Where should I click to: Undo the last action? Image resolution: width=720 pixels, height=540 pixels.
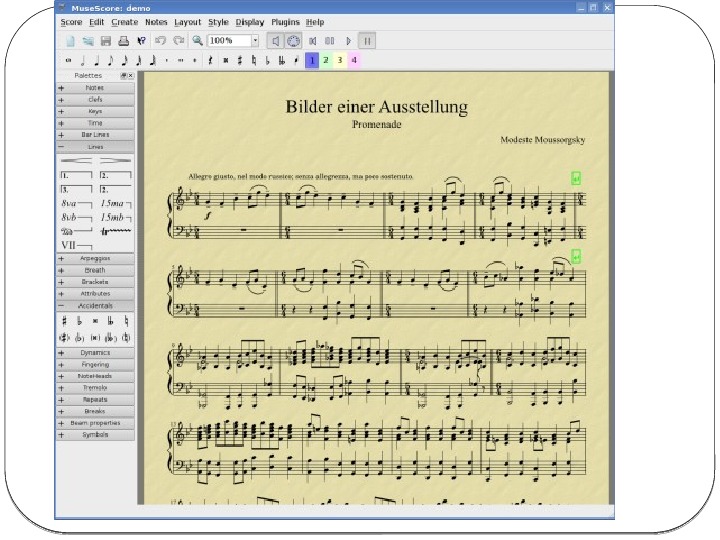pyautogui.click(x=160, y=41)
